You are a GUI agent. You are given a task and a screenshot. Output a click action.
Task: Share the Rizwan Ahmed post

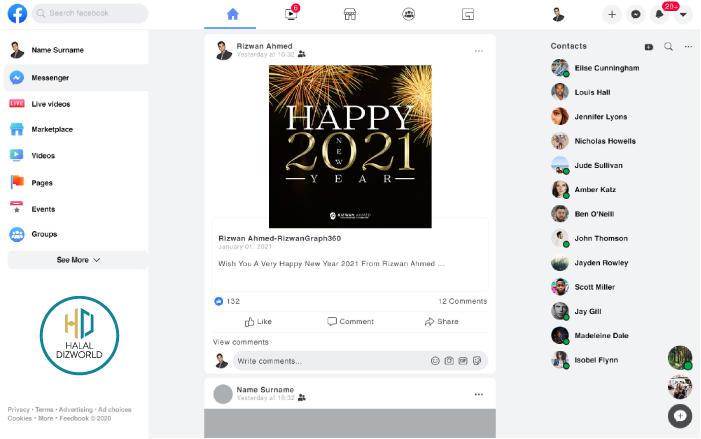441,321
